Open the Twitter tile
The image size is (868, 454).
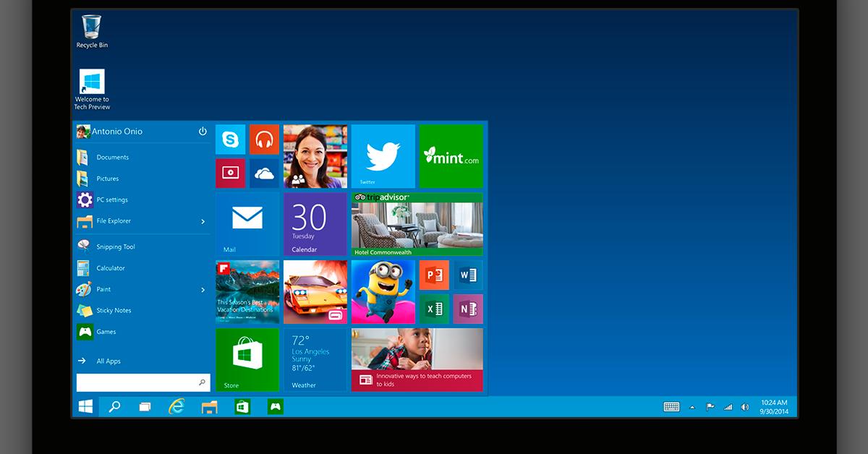tap(383, 156)
